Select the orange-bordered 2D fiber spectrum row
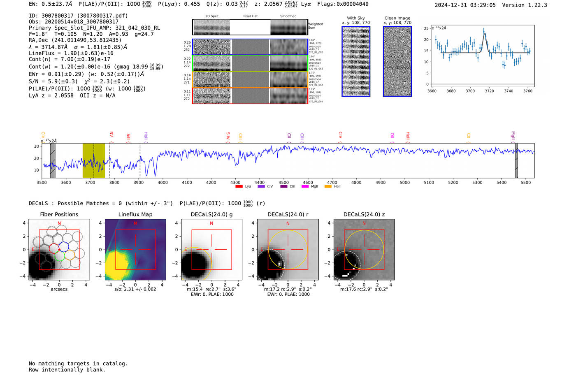This screenshot has width=576, height=392. 250,79
